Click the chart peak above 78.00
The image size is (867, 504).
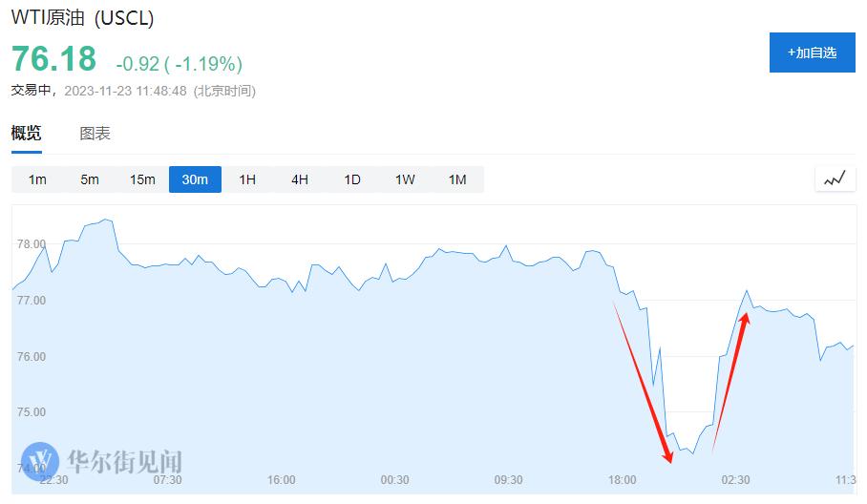[x=107, y=220]
